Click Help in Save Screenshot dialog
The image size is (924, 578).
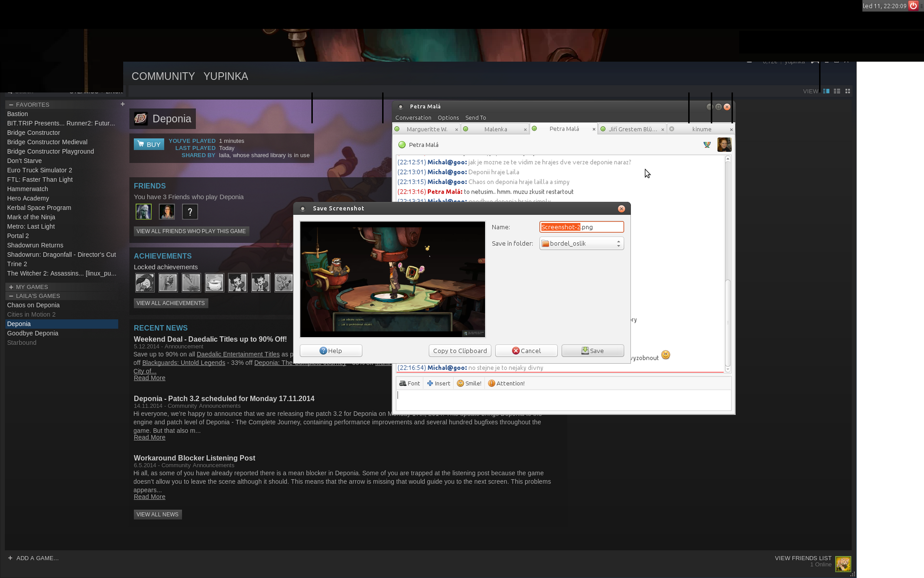331,351
